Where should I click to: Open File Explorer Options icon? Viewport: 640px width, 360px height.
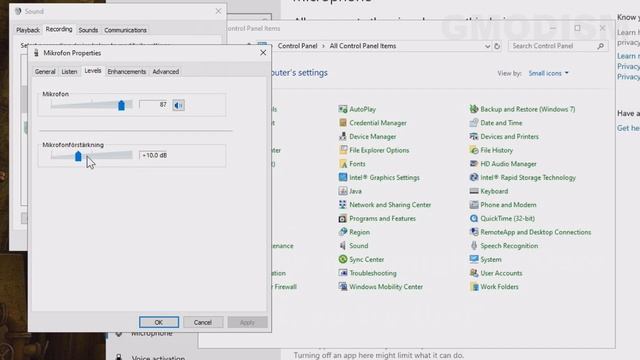tap(343, 150)
